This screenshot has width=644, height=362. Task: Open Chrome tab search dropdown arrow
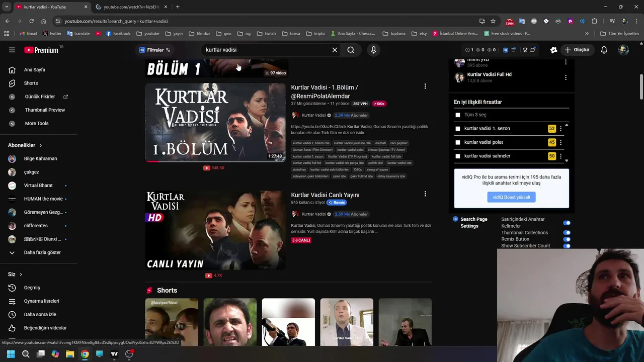(7, 7)
